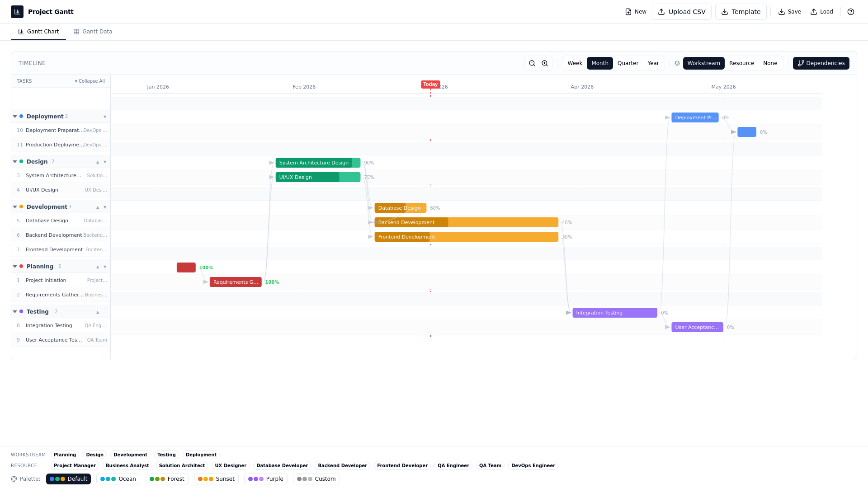The image size is (868, 488).
Task: Open the Upload CSV option
Action: (682, 11)
